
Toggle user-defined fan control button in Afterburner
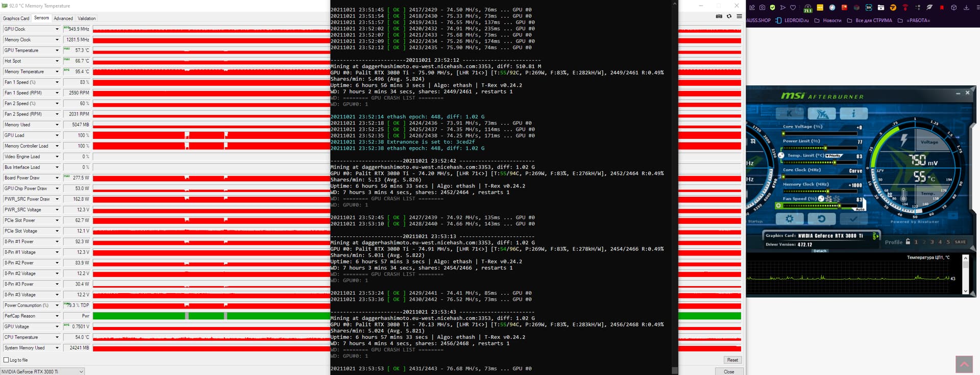coord(778,205)
